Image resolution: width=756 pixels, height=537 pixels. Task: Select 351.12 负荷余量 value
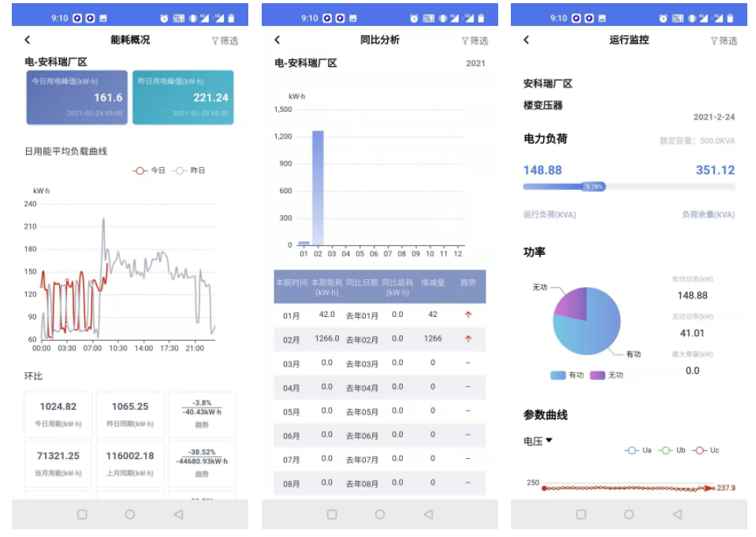pos(715,170)
